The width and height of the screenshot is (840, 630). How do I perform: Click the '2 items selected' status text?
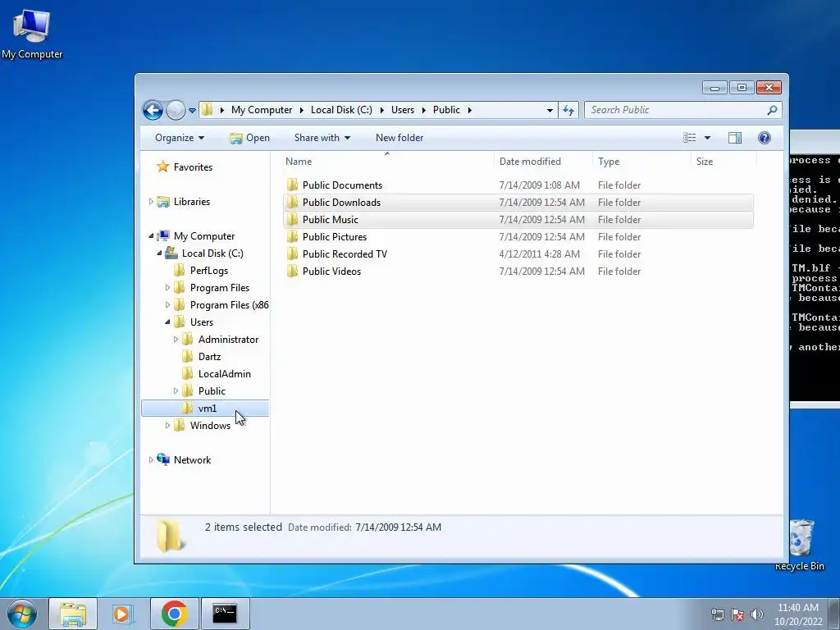pos(243,527)
